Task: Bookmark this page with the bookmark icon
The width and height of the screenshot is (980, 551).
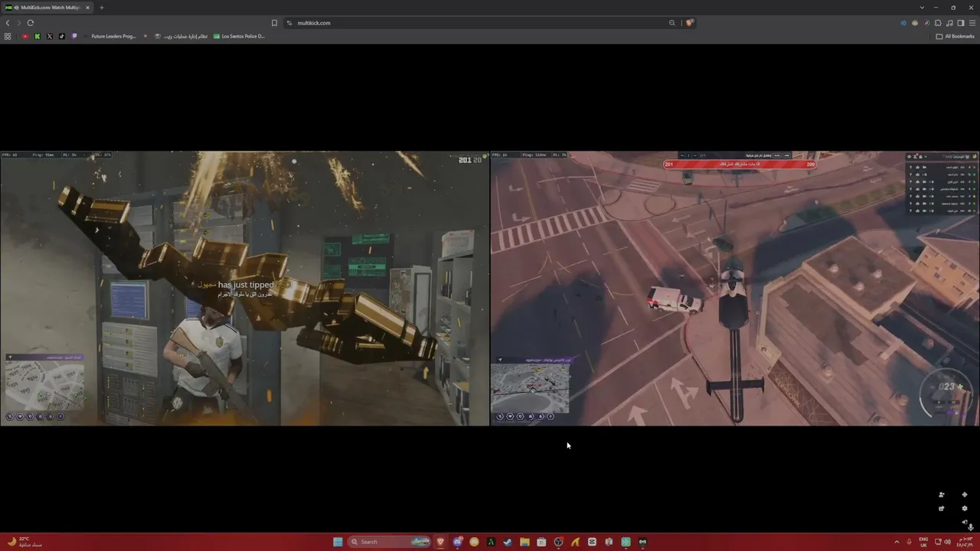Action: [274, 23]
